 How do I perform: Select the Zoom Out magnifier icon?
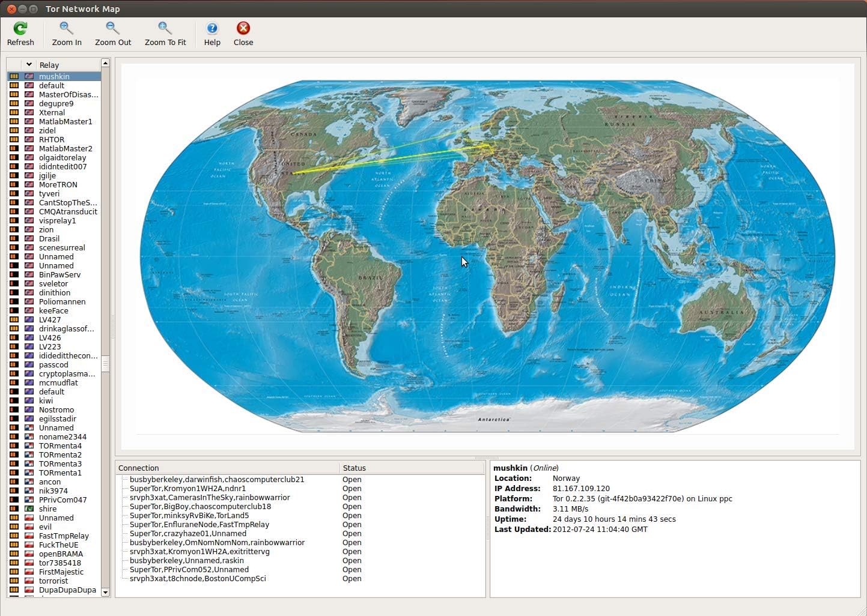tap(112, 28)
